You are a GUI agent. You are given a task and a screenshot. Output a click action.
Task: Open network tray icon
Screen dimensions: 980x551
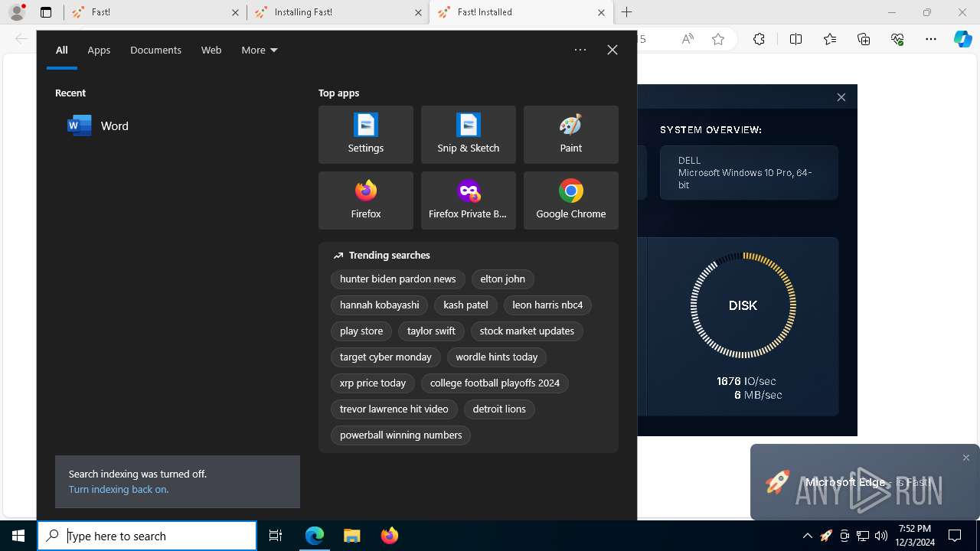click(x=863, y=536)
